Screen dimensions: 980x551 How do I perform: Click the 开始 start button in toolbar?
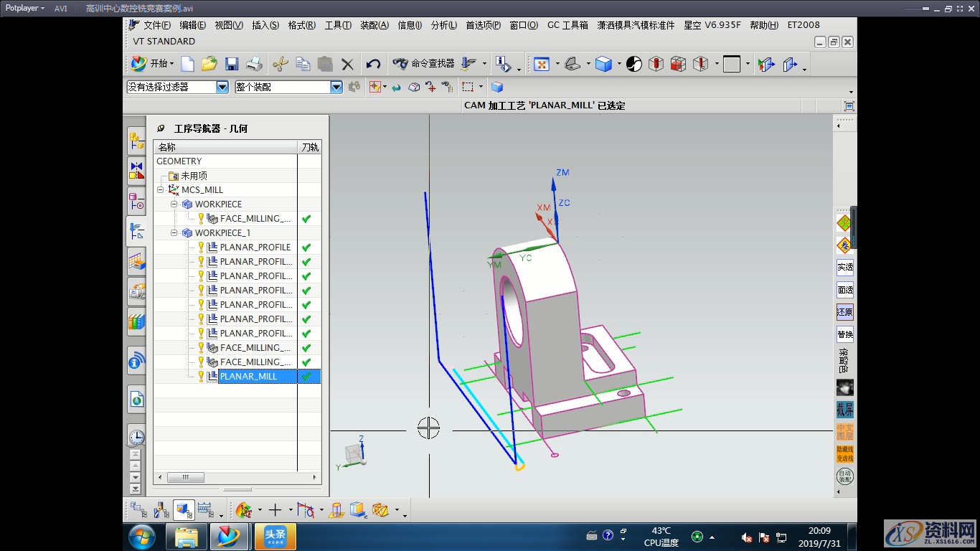(152, 64)
